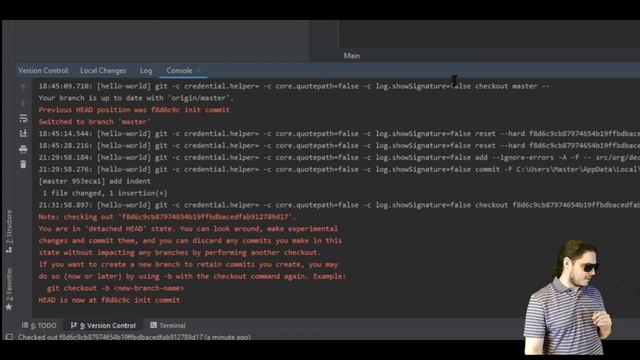This screenshot has width=640, height=360.
Task: Click the 18:45:09.710 checkout master line
Action: click(x=294, y=86)
